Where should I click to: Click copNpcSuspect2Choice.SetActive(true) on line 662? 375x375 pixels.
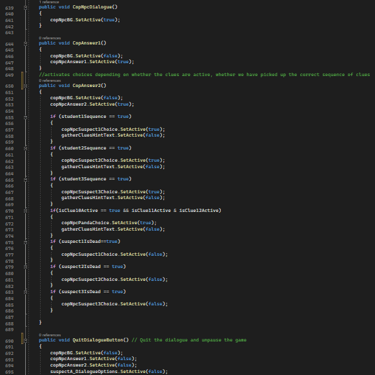click(x=113, y=161)
